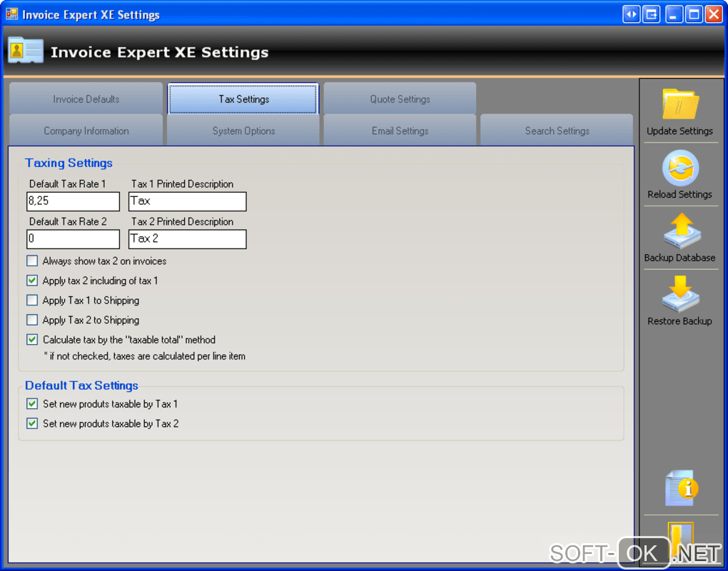Click the Tax 1 Printed Description label
The image size is (728, 571).
click(183, 184)
